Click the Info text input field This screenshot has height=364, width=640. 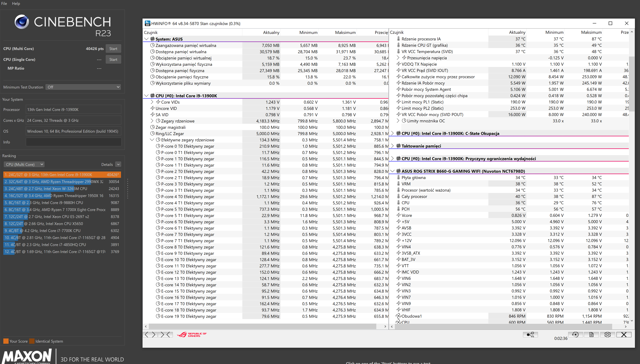(74, 142)
